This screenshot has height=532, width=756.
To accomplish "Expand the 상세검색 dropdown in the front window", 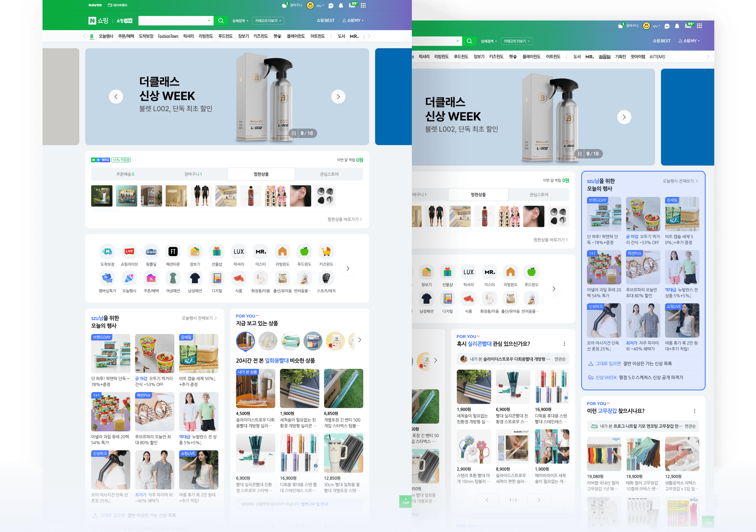I will 240,21.
